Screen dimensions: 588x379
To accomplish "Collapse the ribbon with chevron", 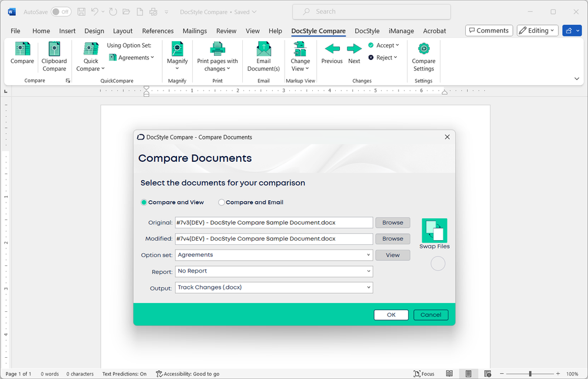I will (576, 79).
